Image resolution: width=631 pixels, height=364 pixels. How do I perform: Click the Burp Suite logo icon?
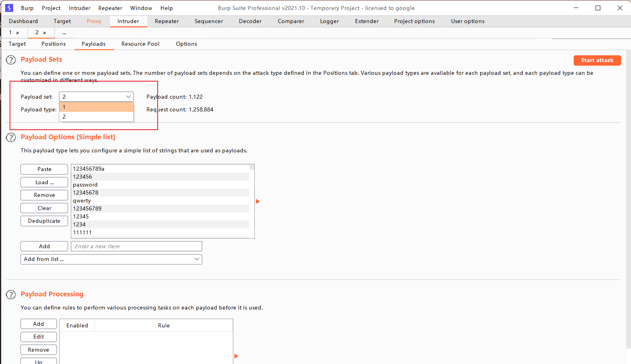pos(9,8)
